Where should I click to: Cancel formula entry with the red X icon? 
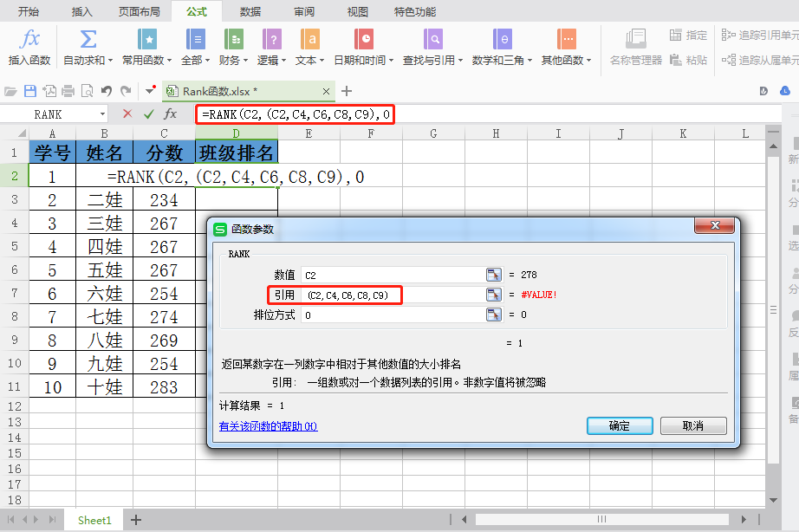(127, 114)
